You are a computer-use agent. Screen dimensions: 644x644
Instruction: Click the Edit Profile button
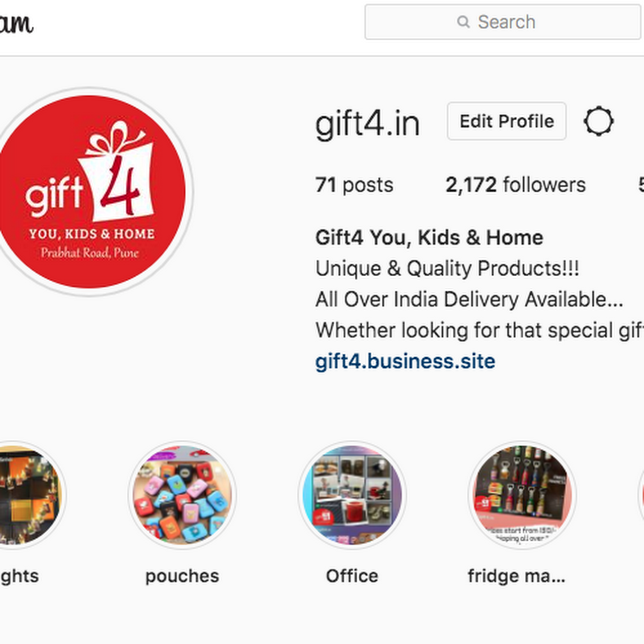coord(507,121)
